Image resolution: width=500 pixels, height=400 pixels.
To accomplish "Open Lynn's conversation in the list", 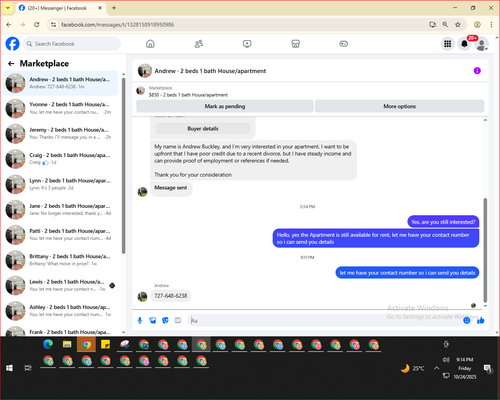I will pos(61,184).
